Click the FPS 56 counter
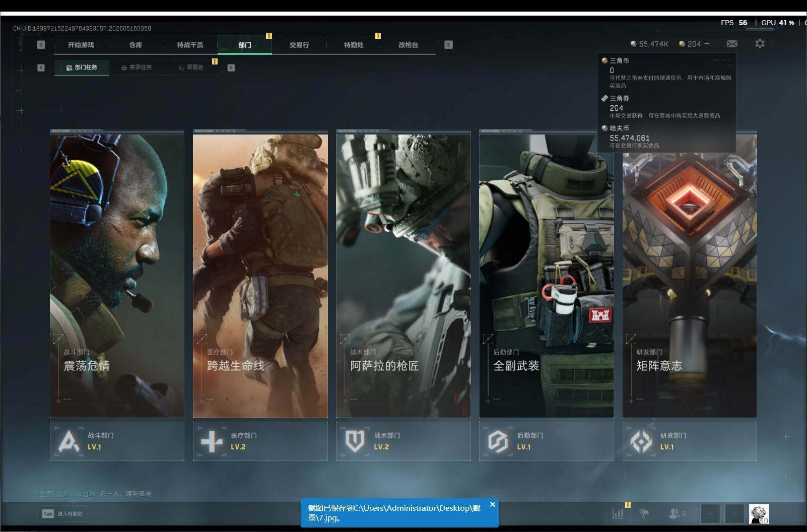The height and width of the screenshot is (532, 807). tap(734, 23)
